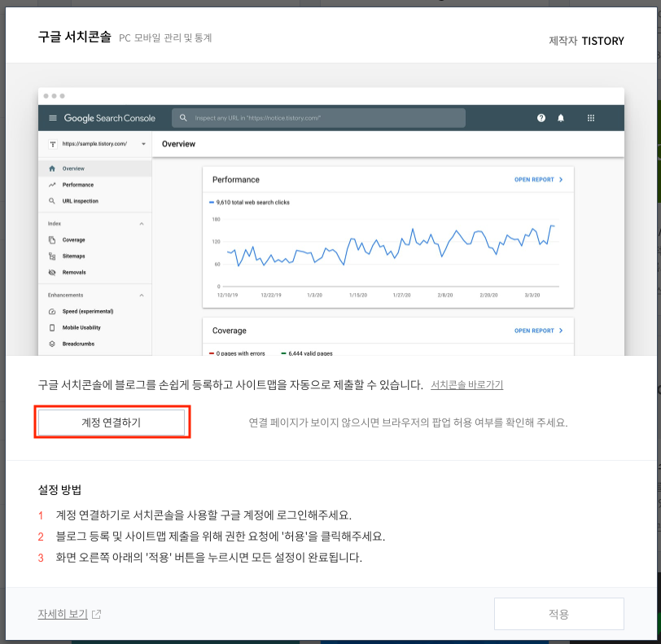Select the Speed (experimental) gauge icon
The image size is (661, 644).
(52, 312)
